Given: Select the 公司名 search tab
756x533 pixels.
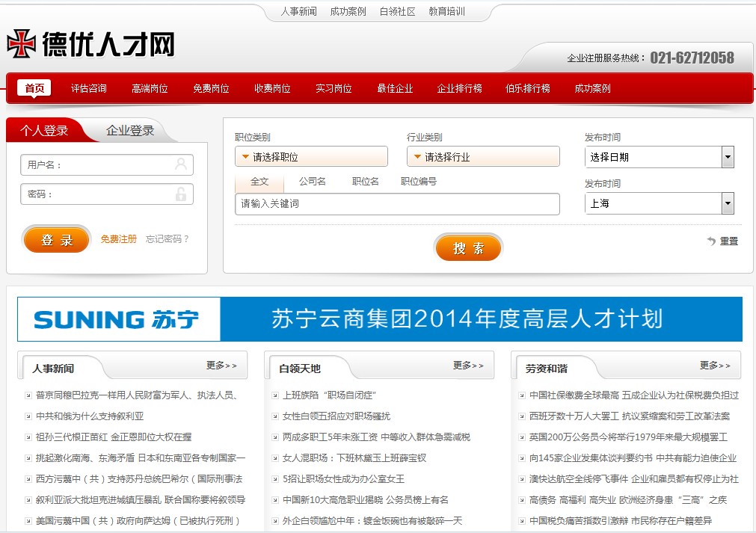Looking at the screenshot, I should pos(313,182).
